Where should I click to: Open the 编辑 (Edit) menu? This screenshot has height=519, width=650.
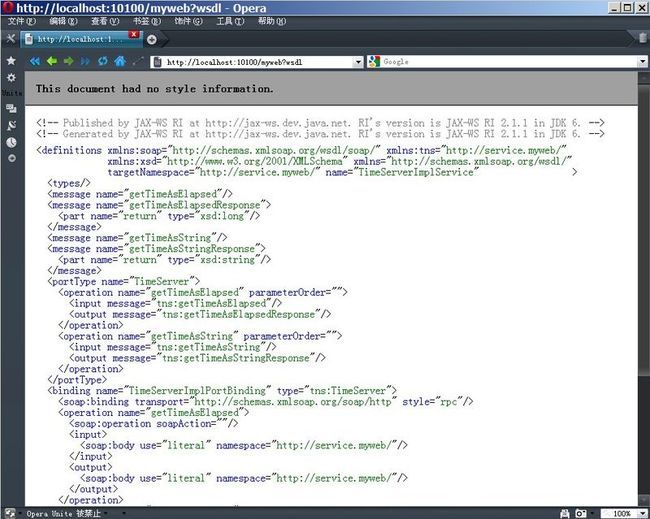pyautogui.click(x=63, y=21)
